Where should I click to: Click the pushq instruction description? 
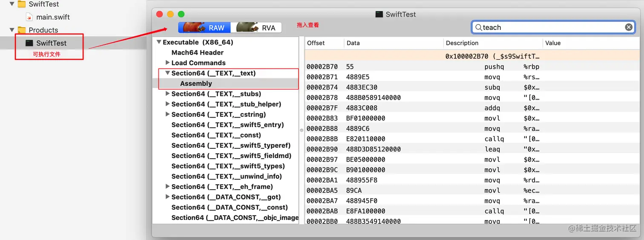click(494, 67)
